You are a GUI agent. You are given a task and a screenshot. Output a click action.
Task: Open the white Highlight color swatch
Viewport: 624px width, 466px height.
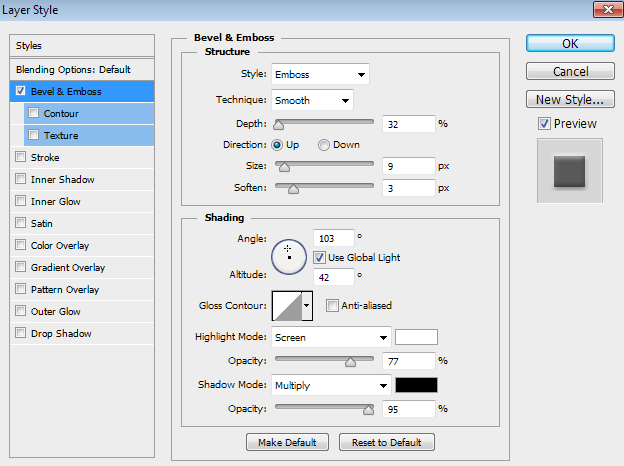[416, 337]
